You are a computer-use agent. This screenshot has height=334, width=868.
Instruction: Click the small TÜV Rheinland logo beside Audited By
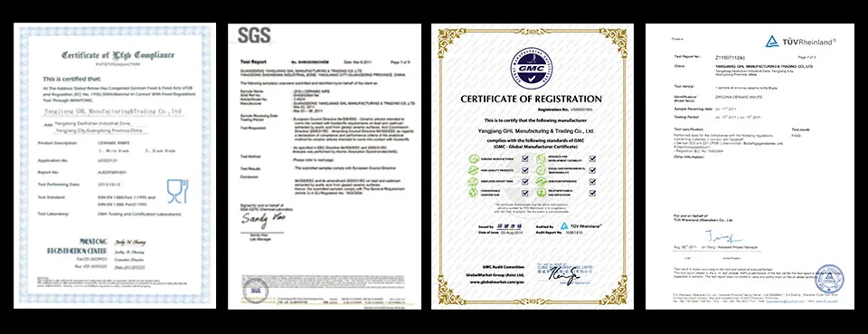[580, 226]
